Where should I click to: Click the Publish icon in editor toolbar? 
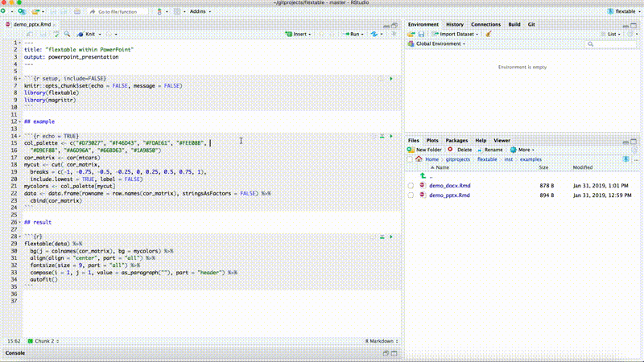374,34
